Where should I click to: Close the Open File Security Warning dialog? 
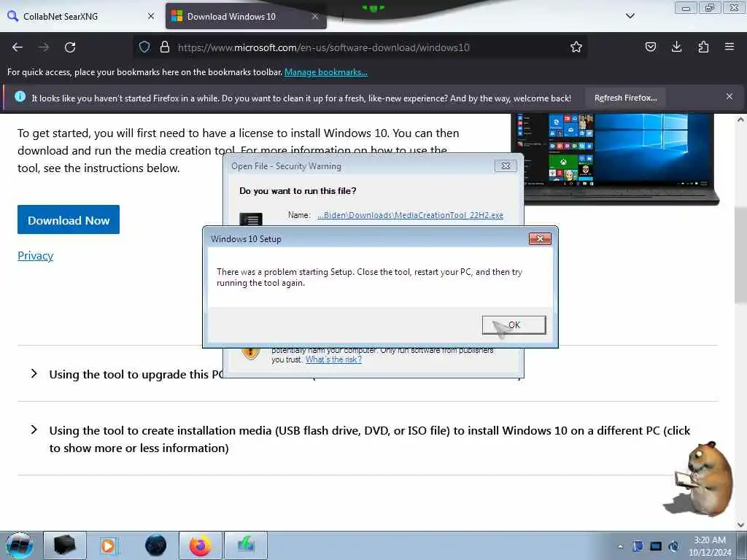click(506, 166)
